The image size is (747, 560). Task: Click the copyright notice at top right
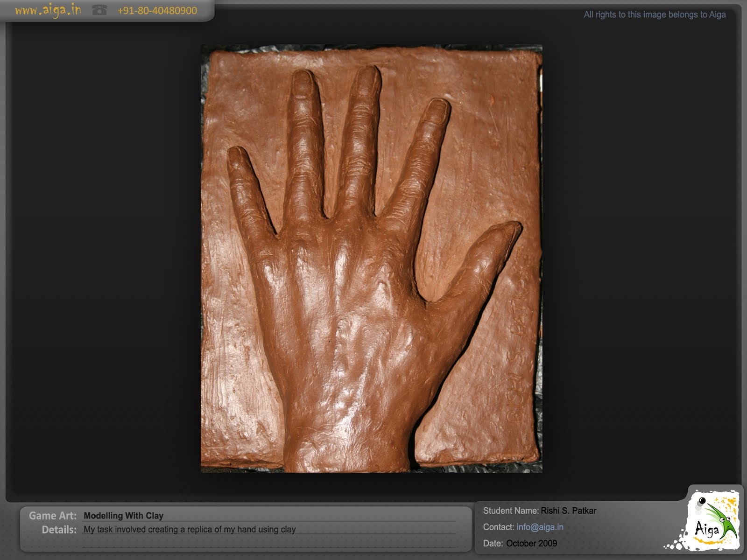654,14
